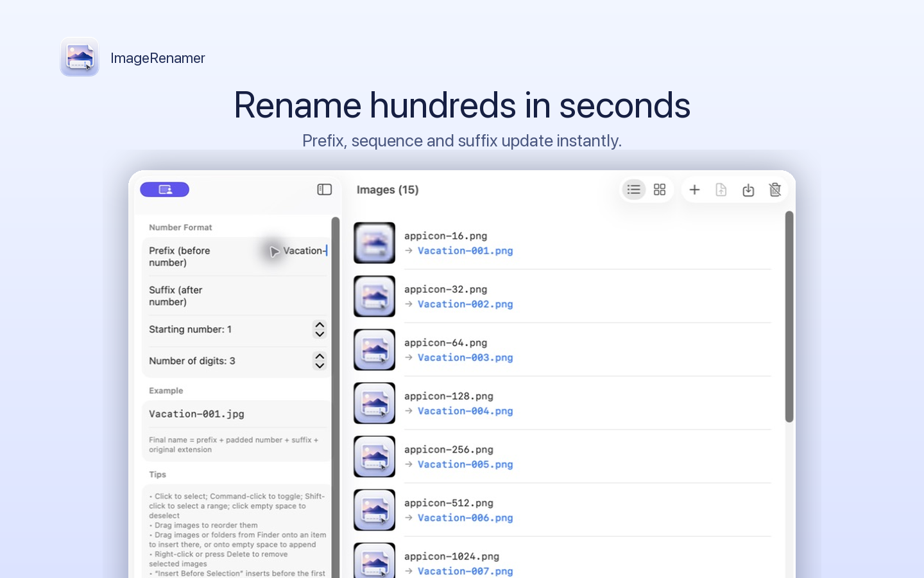The image size is (924, 578).
Task: Click the Number Format section label
Action: 180,227
